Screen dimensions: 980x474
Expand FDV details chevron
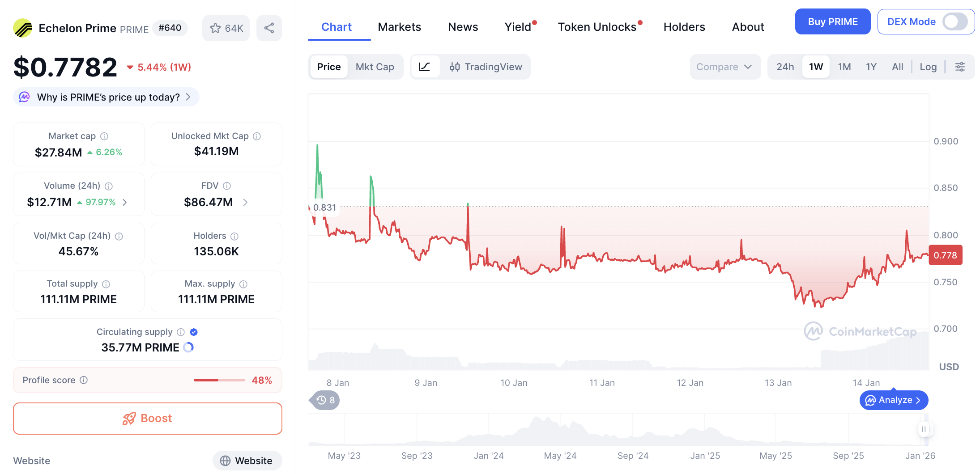coord(245,203)
